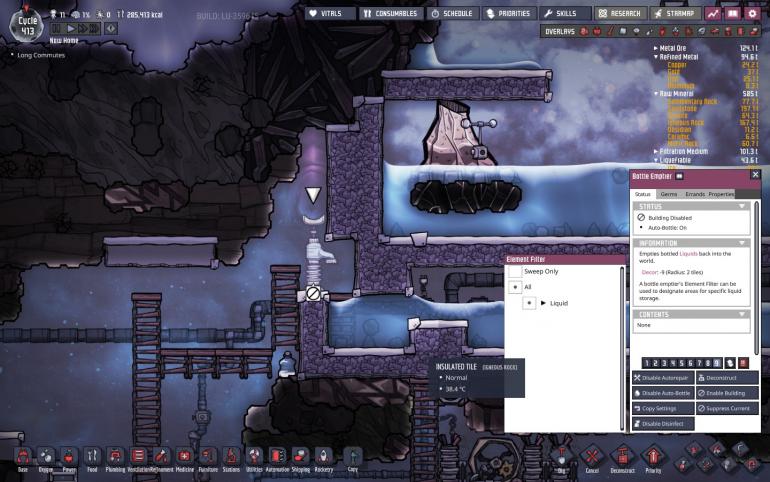Open the Schedule menu
The height and width of the screenshot is (482, 770).
(452, 14)
